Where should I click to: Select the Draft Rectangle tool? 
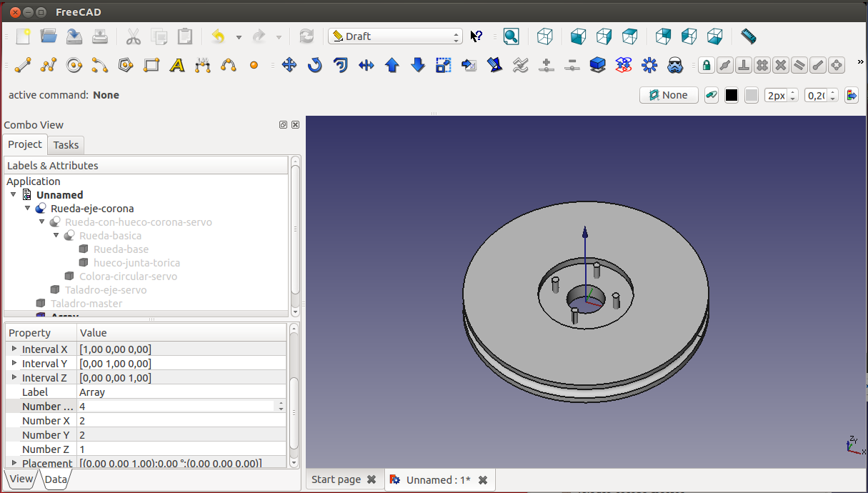(x=151, y=66)
